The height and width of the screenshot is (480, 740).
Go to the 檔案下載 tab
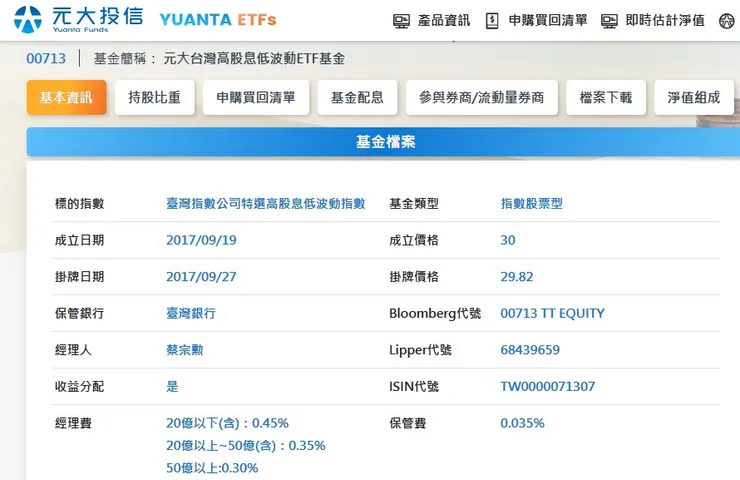606,97
